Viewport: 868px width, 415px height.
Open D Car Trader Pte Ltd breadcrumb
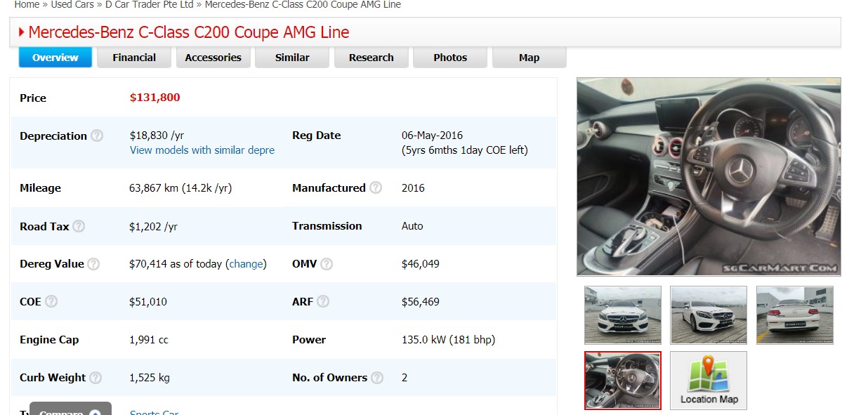(150, 5)
